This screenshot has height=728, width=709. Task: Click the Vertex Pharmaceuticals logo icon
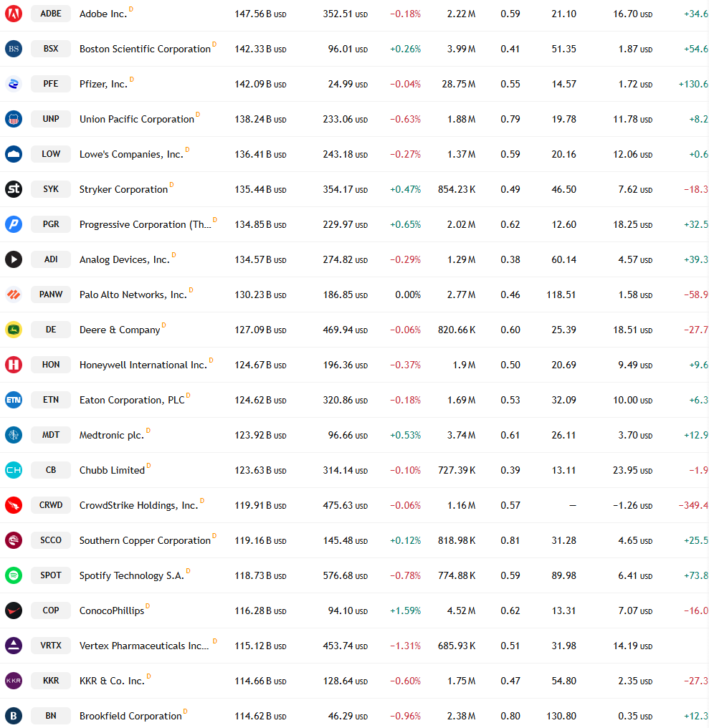pyautogui.click(x=14, y=646)
